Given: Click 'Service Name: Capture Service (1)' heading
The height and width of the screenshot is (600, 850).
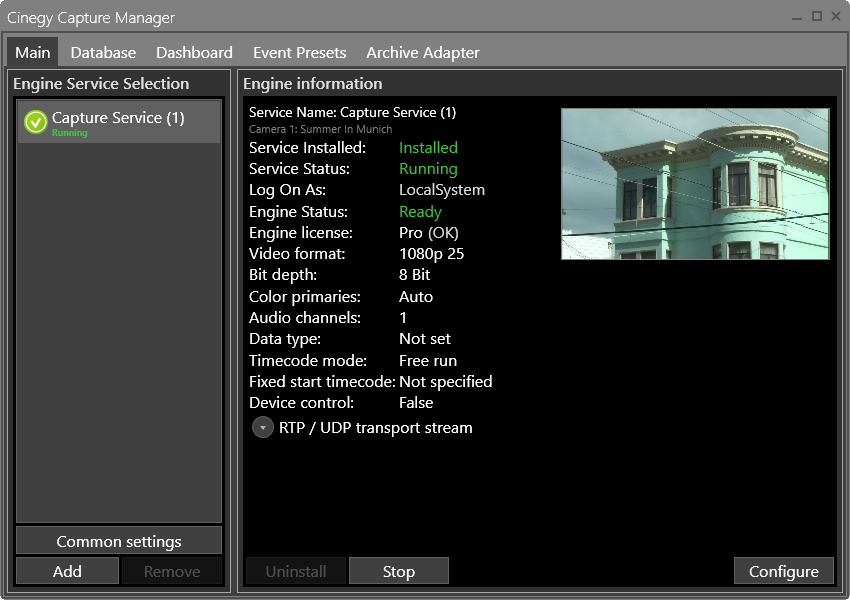Looking at the screenshot, I should 352,112.
